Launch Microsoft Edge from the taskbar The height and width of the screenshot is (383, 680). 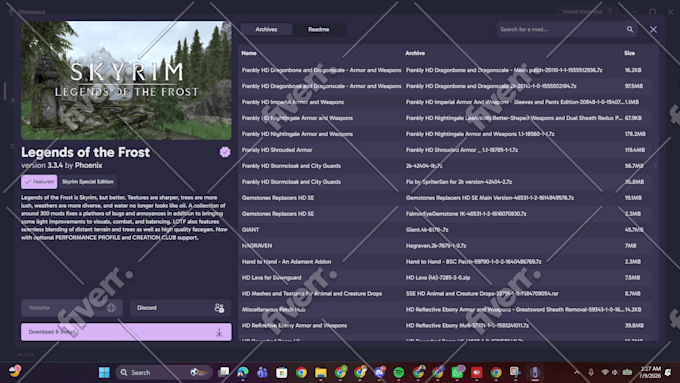click(243, 372)
